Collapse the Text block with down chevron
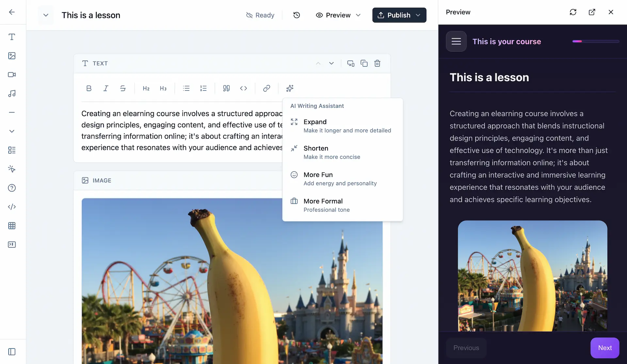This screenshot has height=364, width=627. tap(331, 63)
